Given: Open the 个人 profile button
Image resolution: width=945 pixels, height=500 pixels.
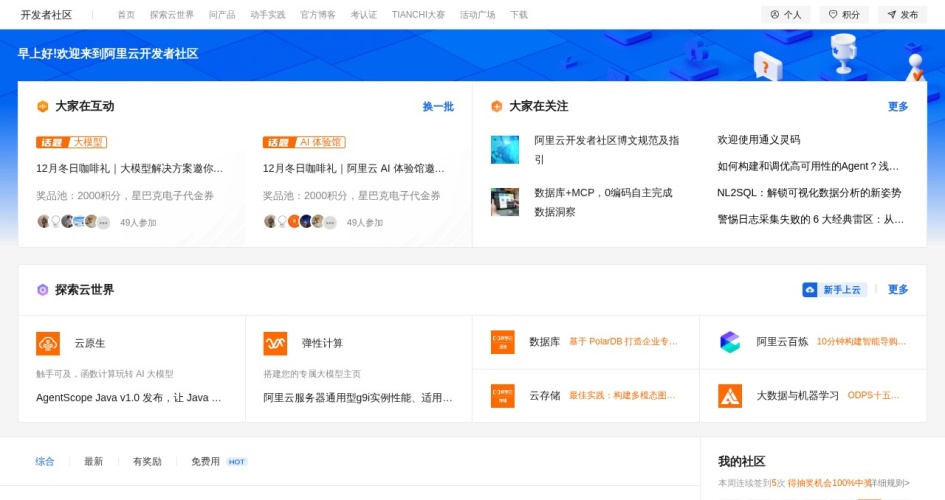Looking at the screenshot, I should [785, 15].
